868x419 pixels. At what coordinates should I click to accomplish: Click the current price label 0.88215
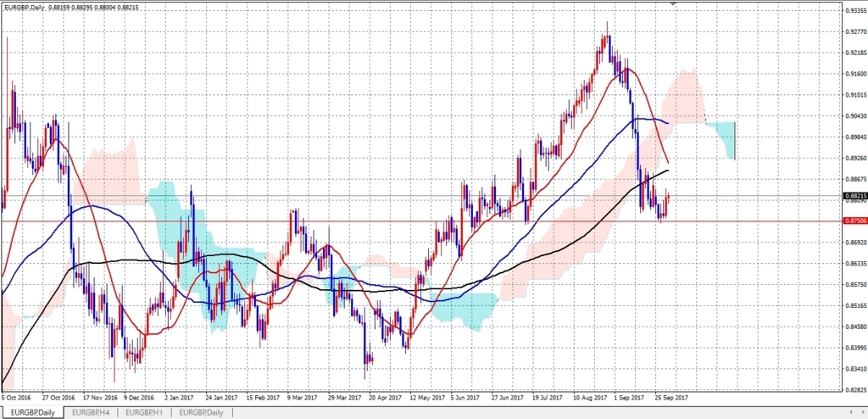855,196
